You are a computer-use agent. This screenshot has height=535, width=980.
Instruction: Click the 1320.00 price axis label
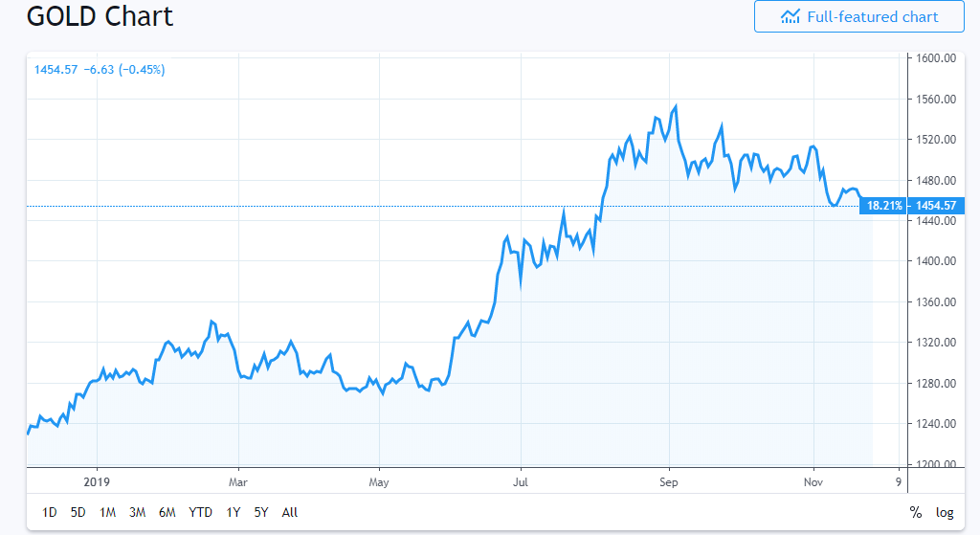[936, 342]
